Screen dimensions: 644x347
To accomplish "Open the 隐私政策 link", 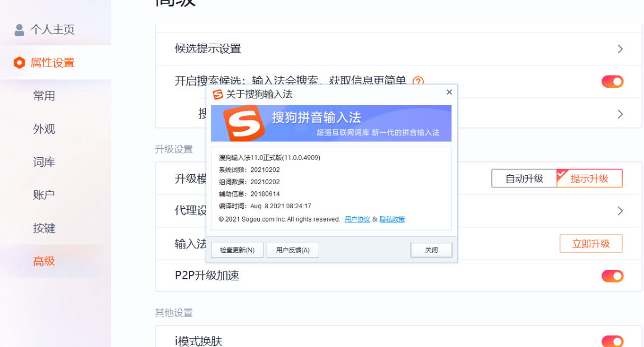I will coord(392,219).
